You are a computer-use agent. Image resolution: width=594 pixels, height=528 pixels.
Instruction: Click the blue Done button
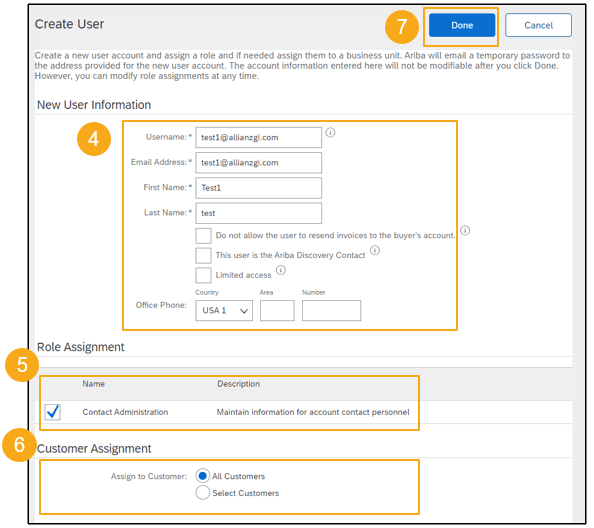[x=462, y=25]
